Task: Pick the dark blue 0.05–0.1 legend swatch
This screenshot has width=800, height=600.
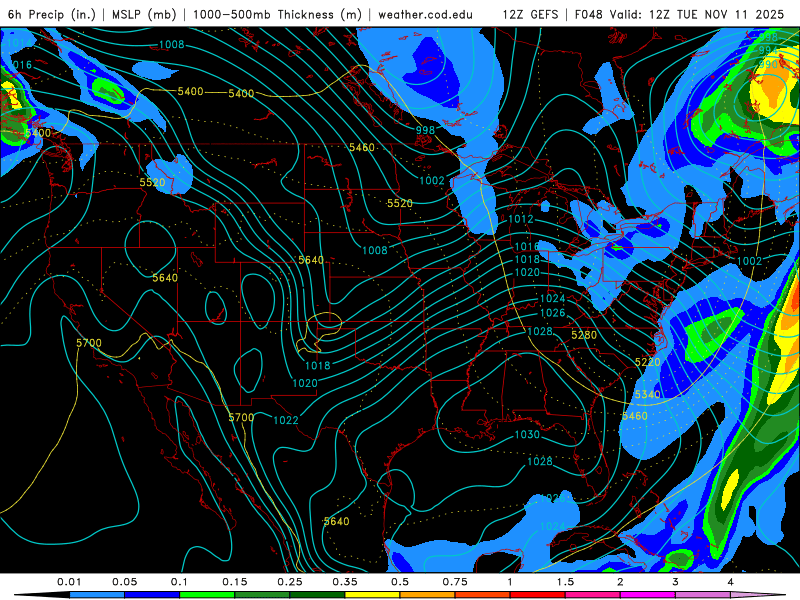Action: click(152, 595)
